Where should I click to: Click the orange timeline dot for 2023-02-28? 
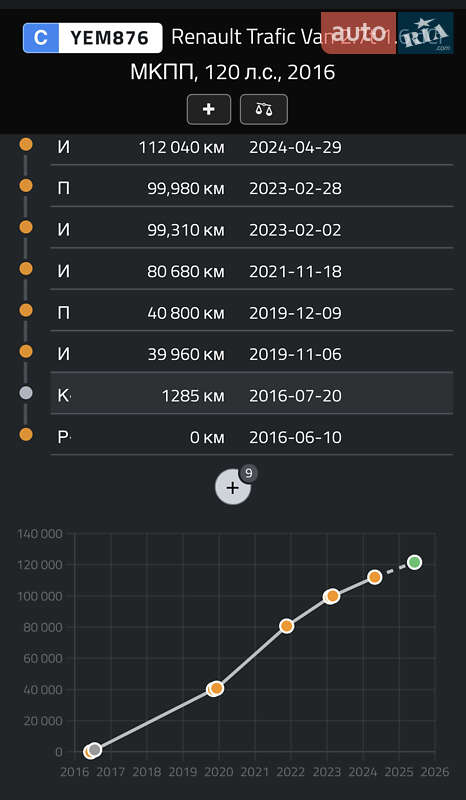pos(26,186)
